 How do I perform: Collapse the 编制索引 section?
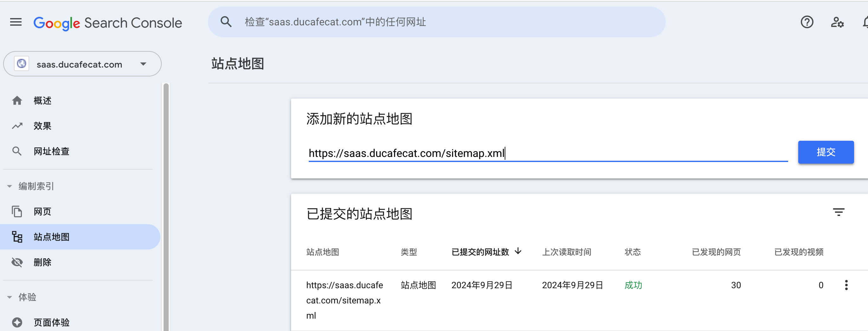pyautogui.click(x=10, y=186)
